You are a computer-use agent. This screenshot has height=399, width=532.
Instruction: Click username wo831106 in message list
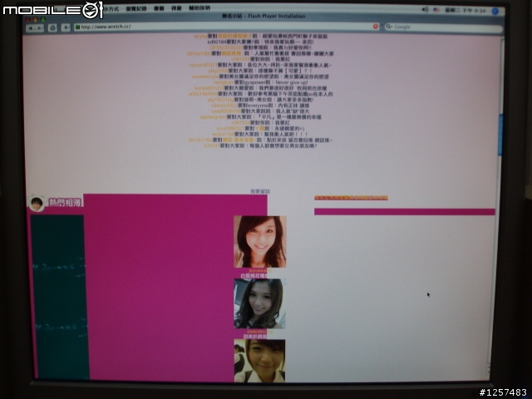224,134
